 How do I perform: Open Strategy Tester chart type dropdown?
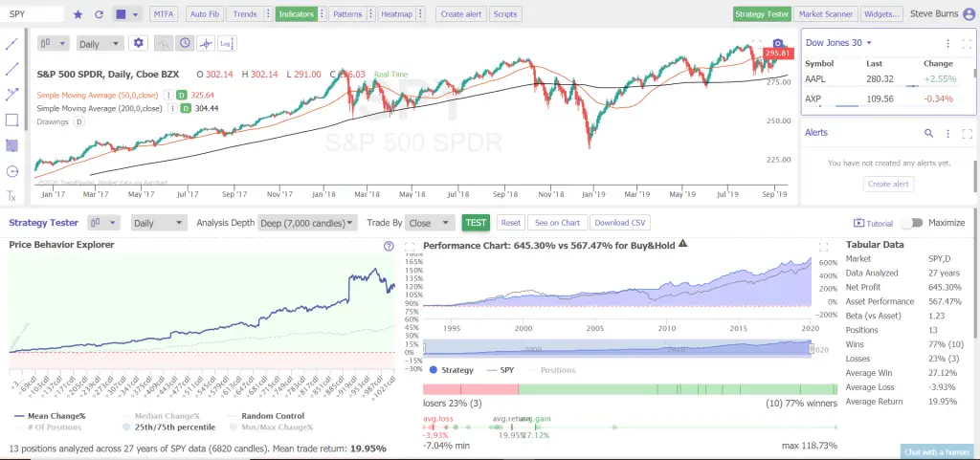tap(103, 223)
